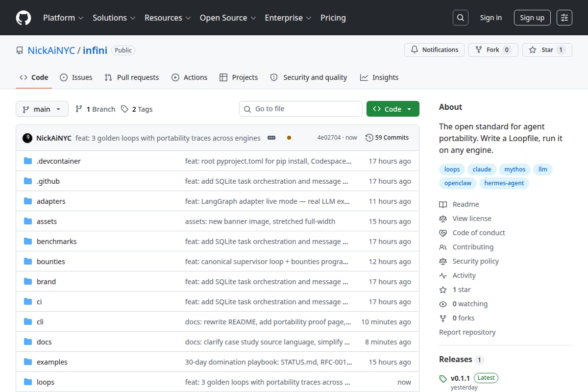588x392 pixels.
Task: Click the .devcontainer folder icon
Action: pyautogui.click(x=28, y=161)
